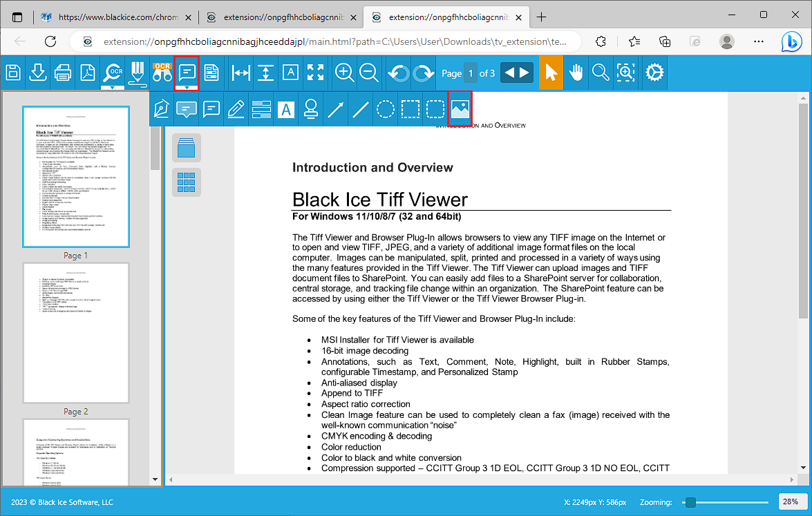The height and width of the screenshot is (516, 812).
Task: Select the zoom-to-selection marquee tool
Action: (625, 73)
